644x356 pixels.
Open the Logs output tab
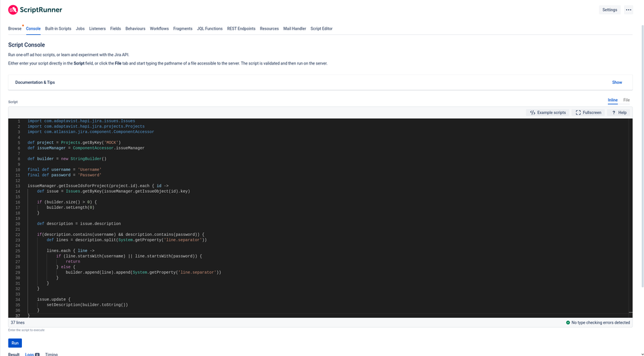coord(32,354)
